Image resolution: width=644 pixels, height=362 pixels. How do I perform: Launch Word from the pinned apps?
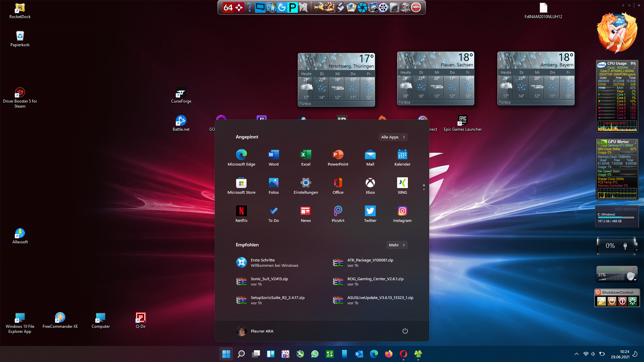coord(274,158)
